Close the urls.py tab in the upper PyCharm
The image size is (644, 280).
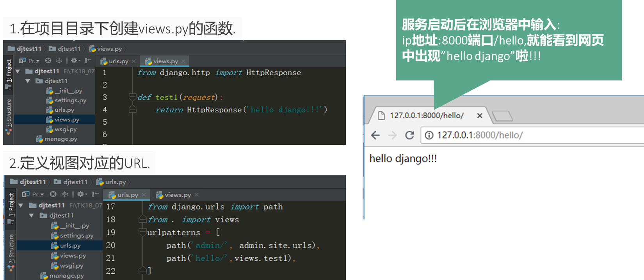click(x=133, y=61)
